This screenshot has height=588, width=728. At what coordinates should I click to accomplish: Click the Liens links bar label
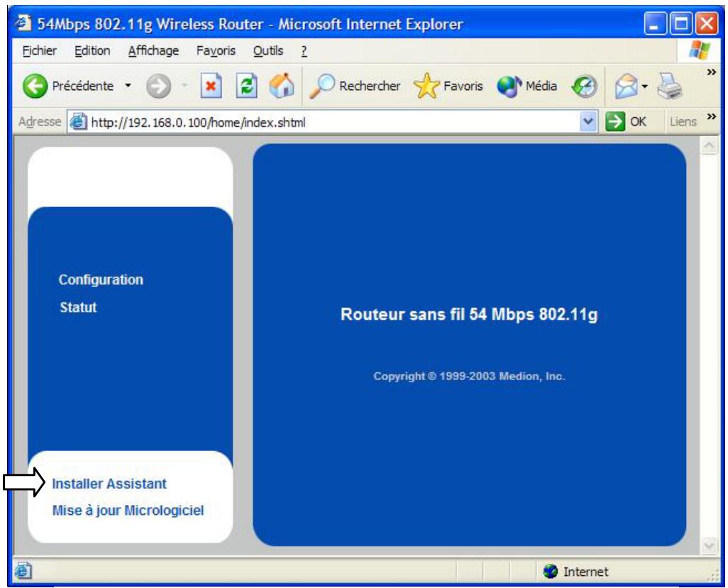[x=683, y=122]
